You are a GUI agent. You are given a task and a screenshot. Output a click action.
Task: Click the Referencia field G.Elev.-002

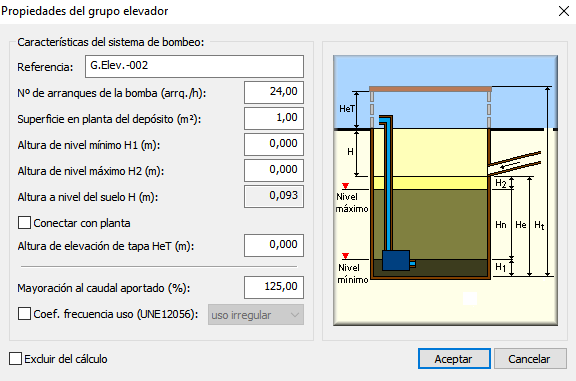click(x=194, y=67)
